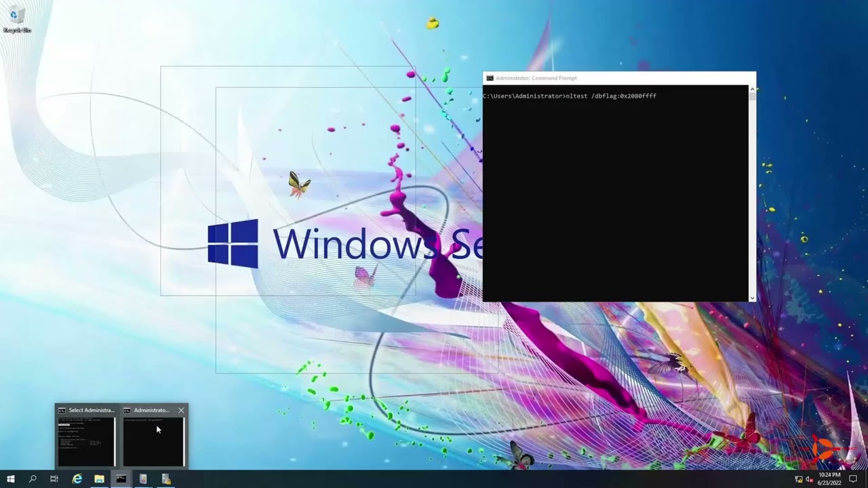Click the Command Prompt taskbar icon
The height and width of the screenshot is (488, 868).
tap(121, 479)
